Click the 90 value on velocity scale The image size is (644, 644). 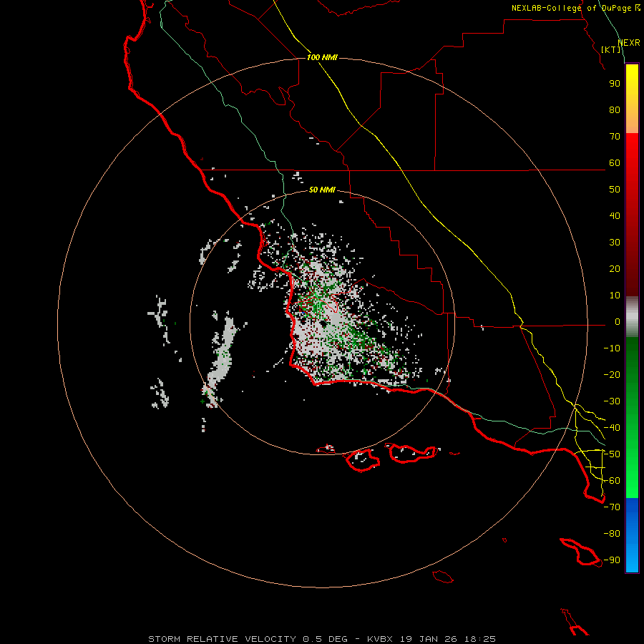pos(615,84)
